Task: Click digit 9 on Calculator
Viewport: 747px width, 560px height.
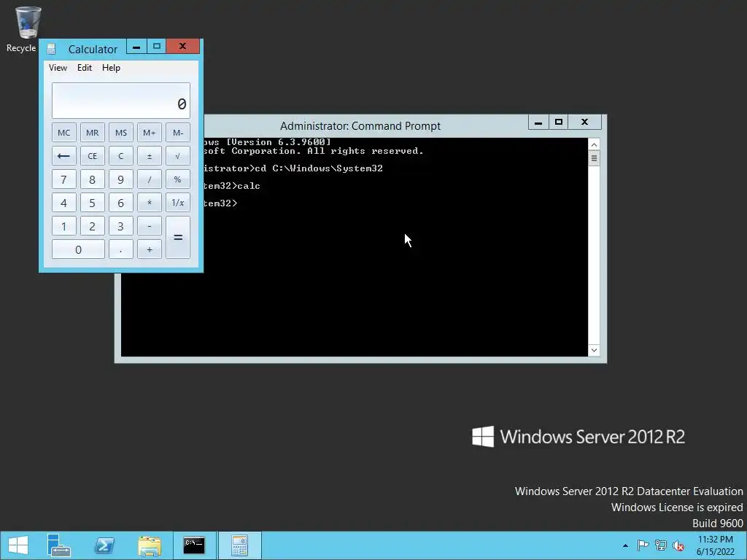Action: tap(121, 179)
